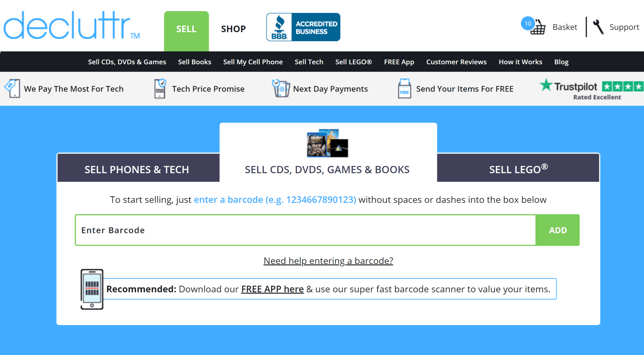The width and height of the screenshot is (644, 355).
Task: Click the FREE shipping box icon
Action: [404, 88]
